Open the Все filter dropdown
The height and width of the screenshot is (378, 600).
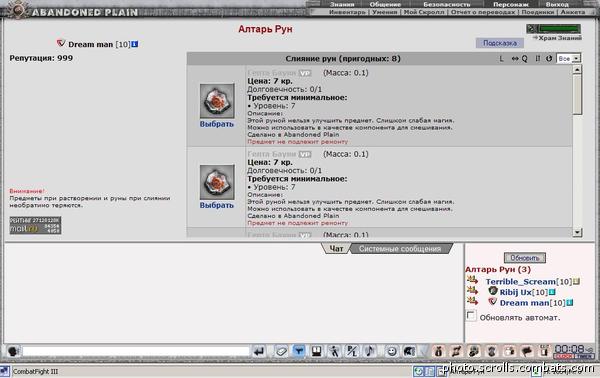(x=568, y=59)
